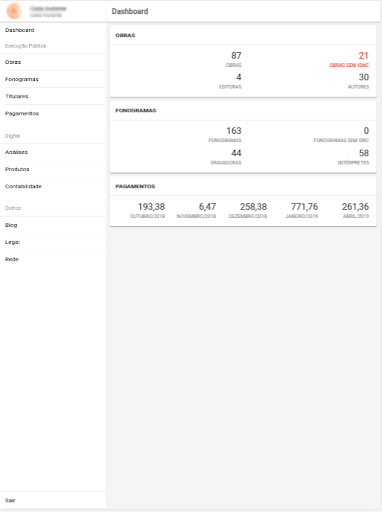This screenshot has height=512, width=382.
Task: Click the 0 Fonogramas sem ISRC value
Action: [x=366, y=131]
